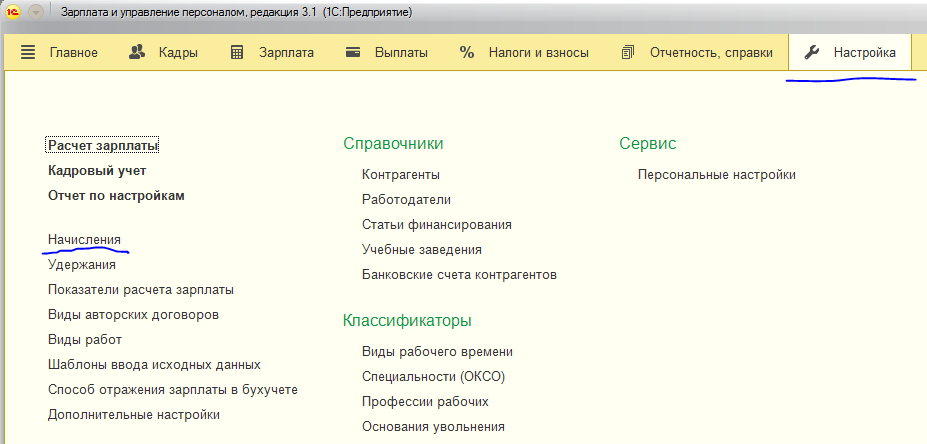Switch to the Зарплата section tab
Screen dimensions: 927x444
(273, 53)
